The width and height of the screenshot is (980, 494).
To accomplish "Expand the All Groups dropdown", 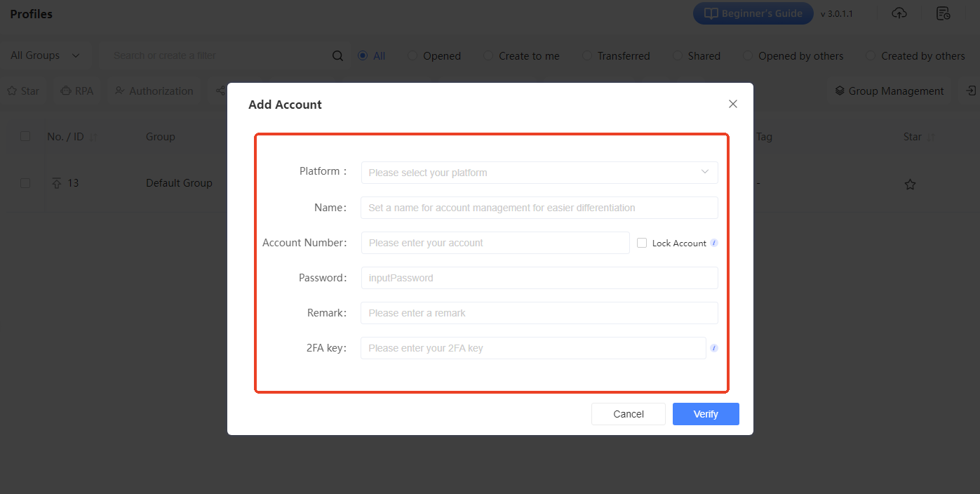I will pyautogui.click(x=45, y=55).
